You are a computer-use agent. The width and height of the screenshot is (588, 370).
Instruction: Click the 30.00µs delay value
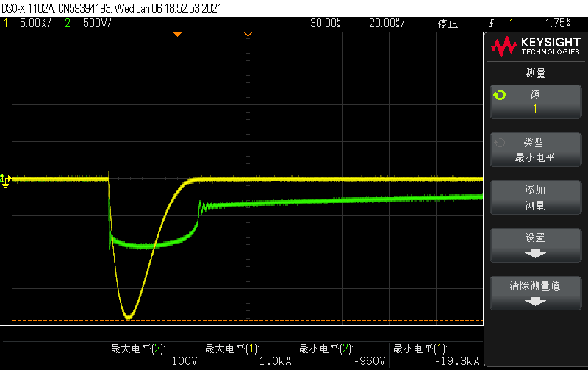pos(325,24)
